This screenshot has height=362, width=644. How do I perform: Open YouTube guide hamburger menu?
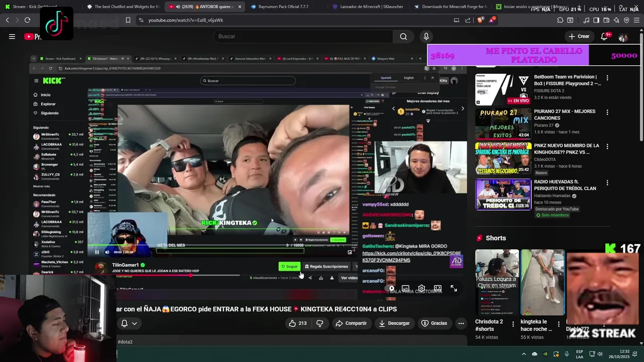pos(12,36)
